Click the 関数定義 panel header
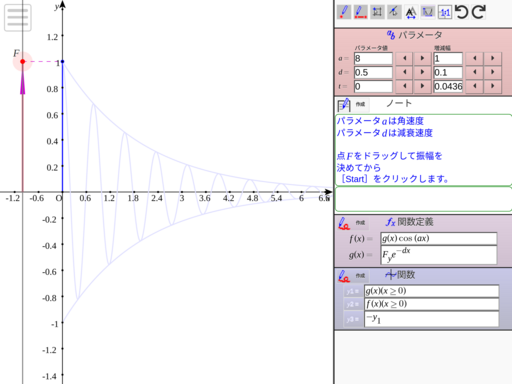This screenshot has height=384, width=512. click(x=410, y=222)
